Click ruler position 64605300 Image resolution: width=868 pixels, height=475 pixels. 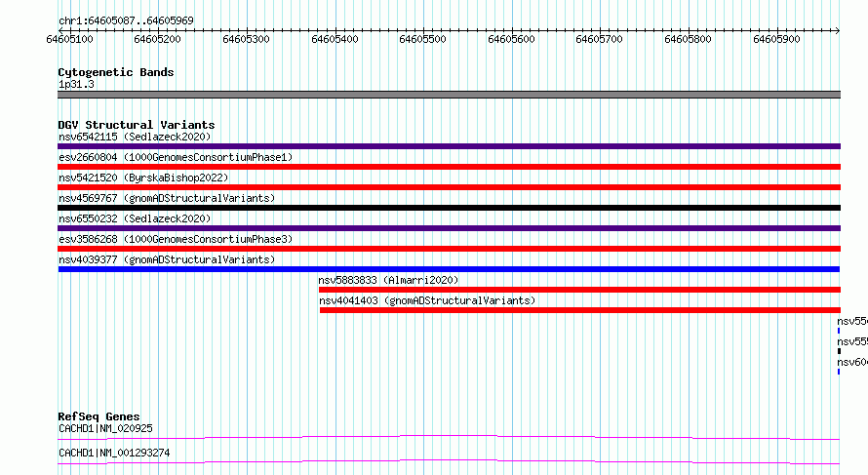(x=247, y=39)
